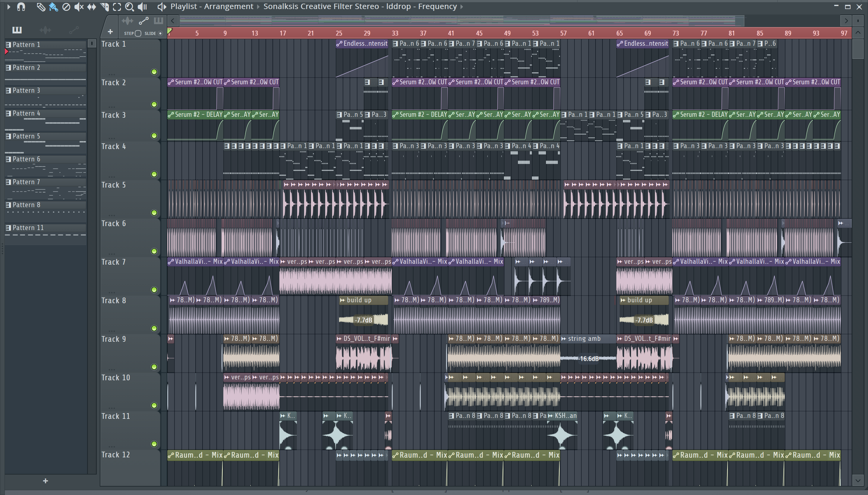Focus automation clips icon above SLIDE
The width and height of the screenshot is (868, 495).
(x=143, y=21)
